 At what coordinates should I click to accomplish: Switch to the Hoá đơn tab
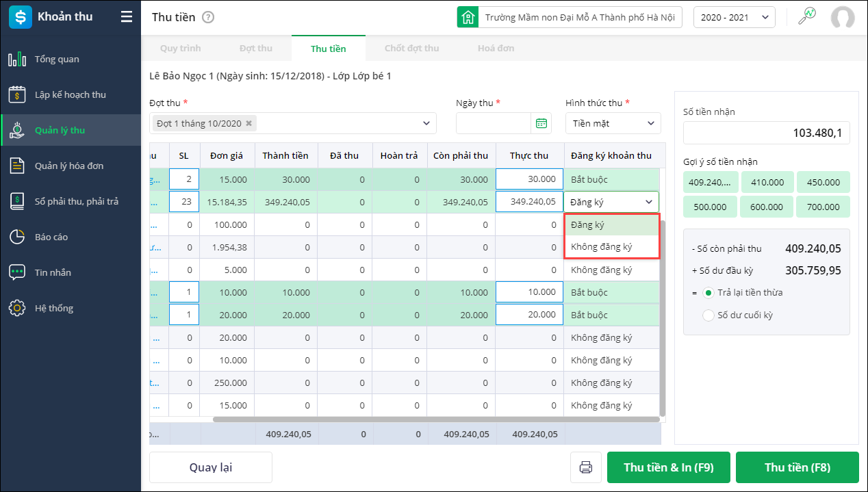(496, 49)
